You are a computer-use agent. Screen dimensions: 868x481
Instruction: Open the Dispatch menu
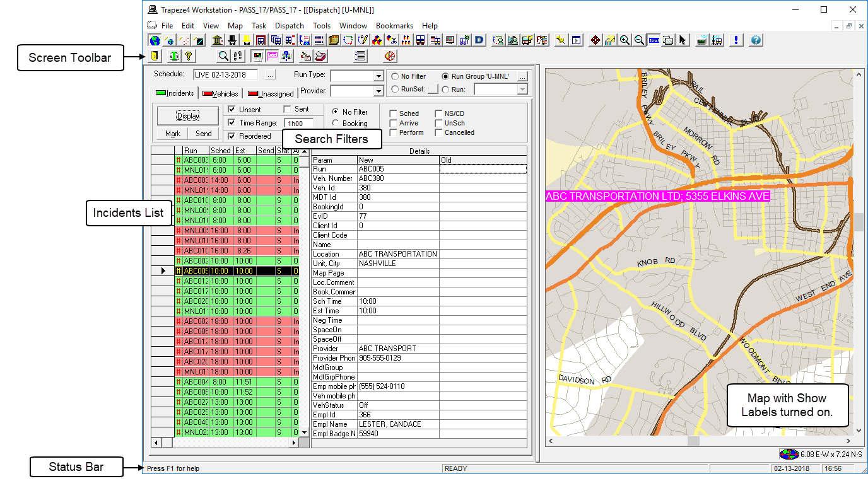[x=289, y=25]
